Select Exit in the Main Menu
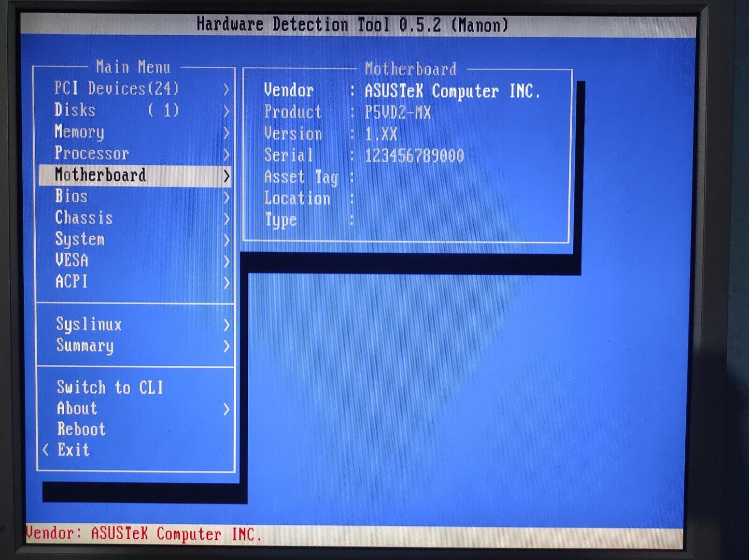This screenshot has width=749, height=560. [74, 450]
